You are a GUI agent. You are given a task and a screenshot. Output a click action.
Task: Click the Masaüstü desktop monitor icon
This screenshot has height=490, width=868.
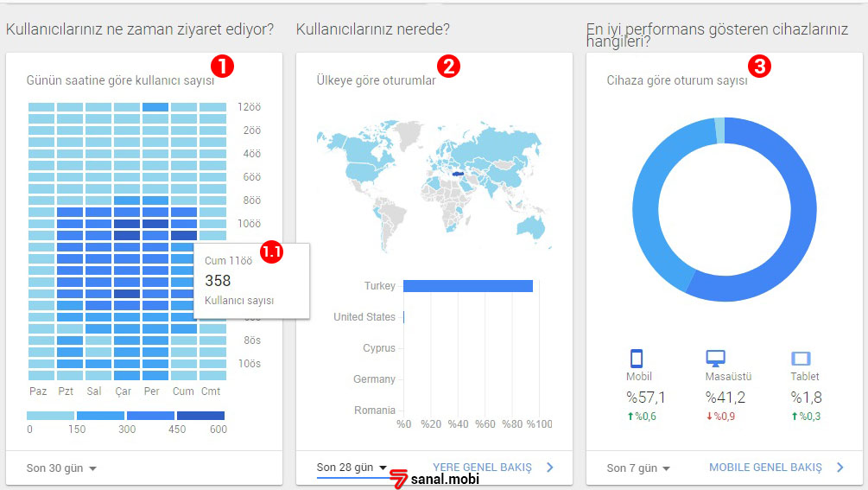(x=715, y=359)
